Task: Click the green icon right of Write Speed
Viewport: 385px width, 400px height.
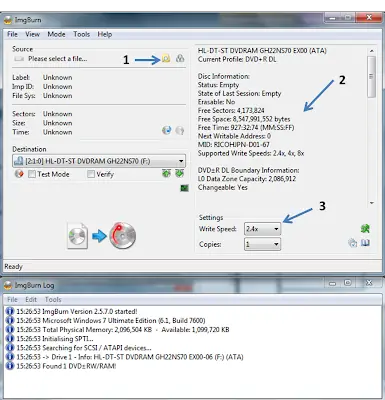Action: 365,229
